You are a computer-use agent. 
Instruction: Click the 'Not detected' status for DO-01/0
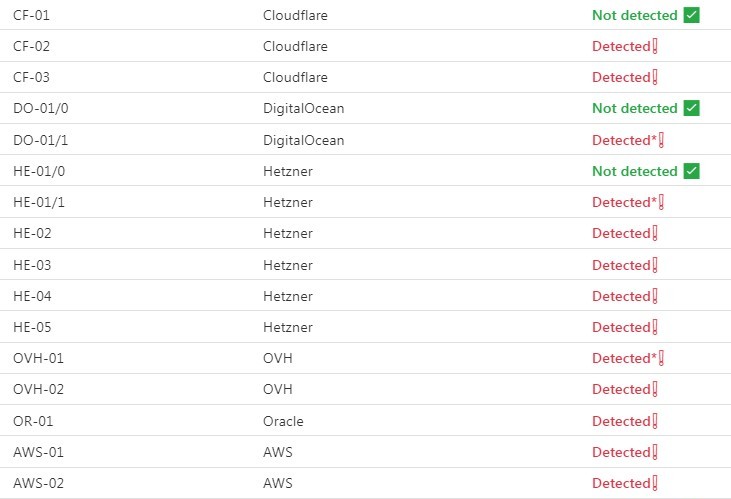pyautogui.click(x=634, y=108)
